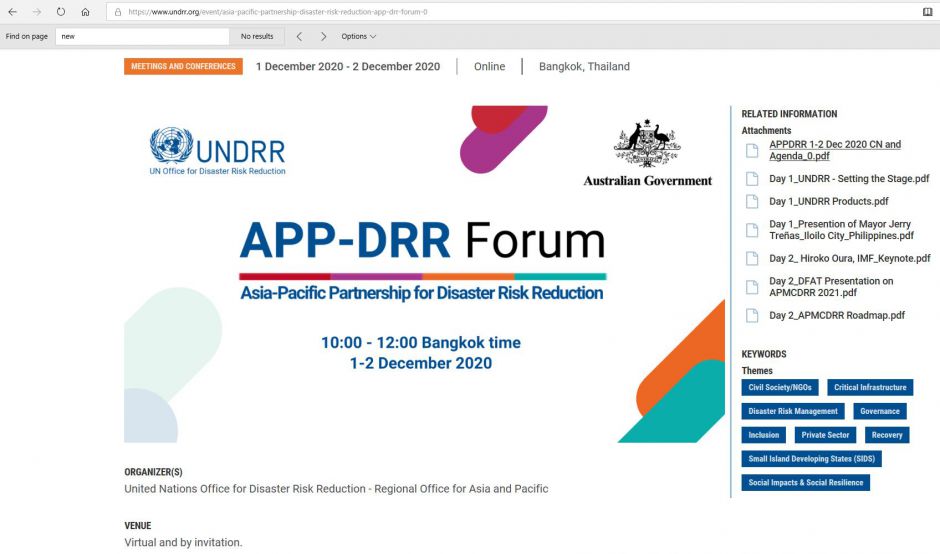
Task: Select Small Island Developing States (SIDS) tag
Action: point(811,459)
